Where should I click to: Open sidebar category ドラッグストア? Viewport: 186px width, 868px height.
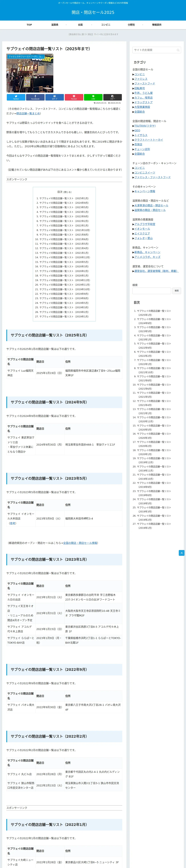[x=143, y=102]
